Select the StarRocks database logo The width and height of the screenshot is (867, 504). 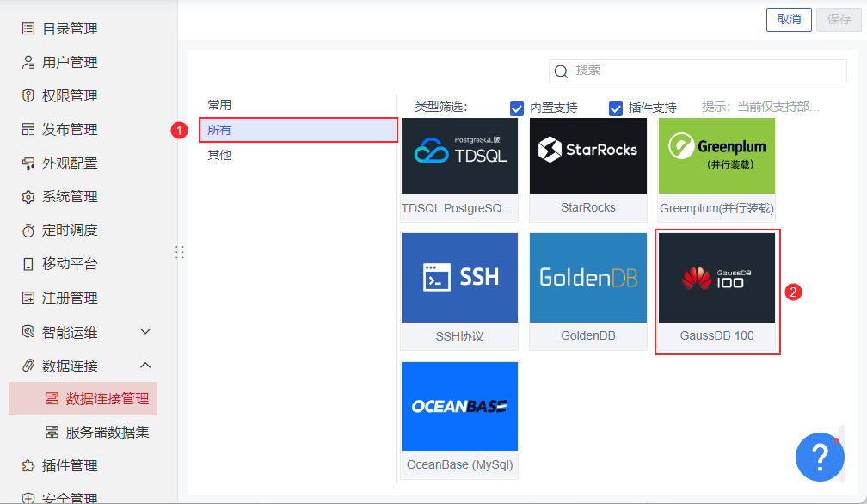pos(588,156)
